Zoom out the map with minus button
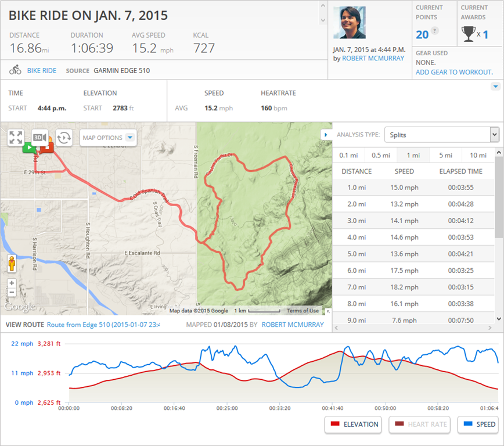Viewport: 504px width, 446px height. 12,293
